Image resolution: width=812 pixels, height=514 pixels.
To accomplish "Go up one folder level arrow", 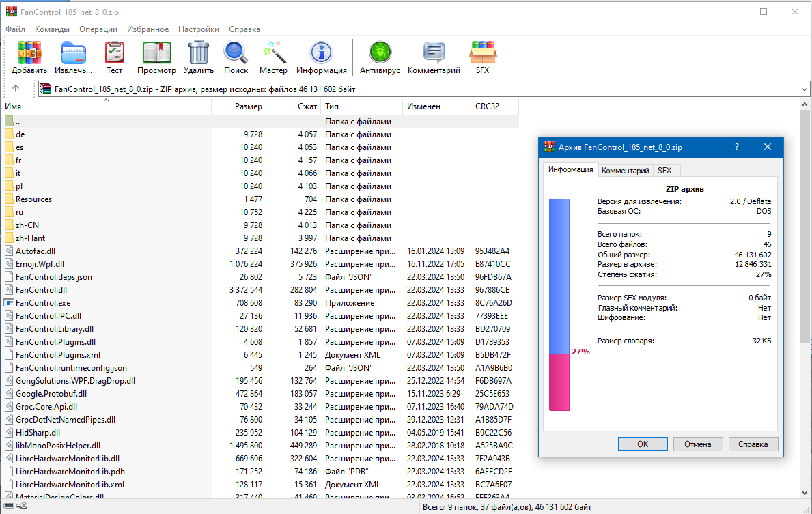I will click(x=16, y=89).
